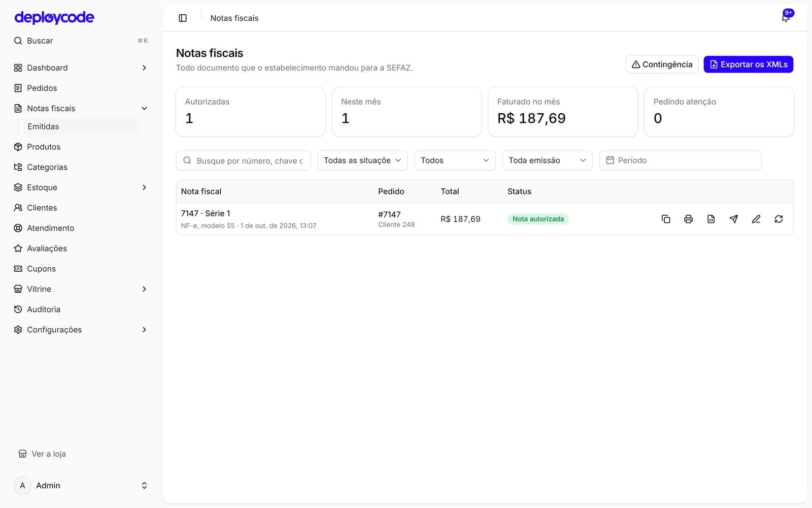Click Exportar os XMLs button

[748, 65]
